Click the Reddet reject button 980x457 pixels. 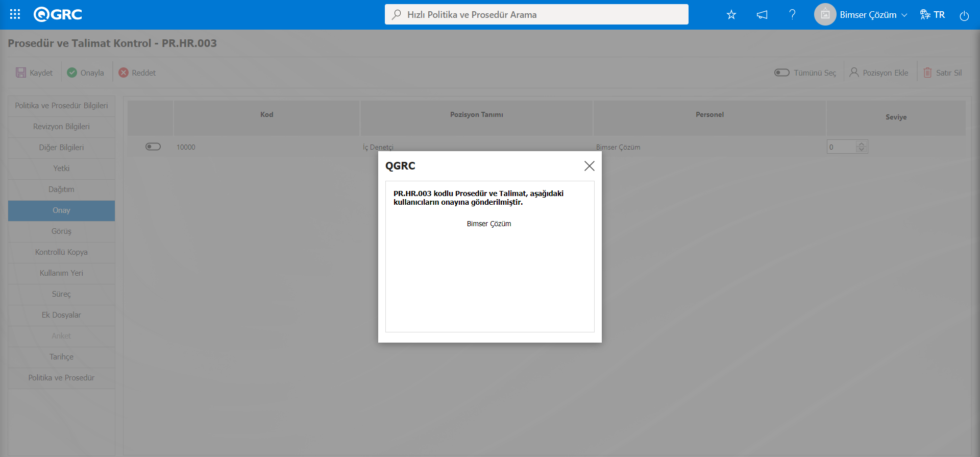click(137, 73)
